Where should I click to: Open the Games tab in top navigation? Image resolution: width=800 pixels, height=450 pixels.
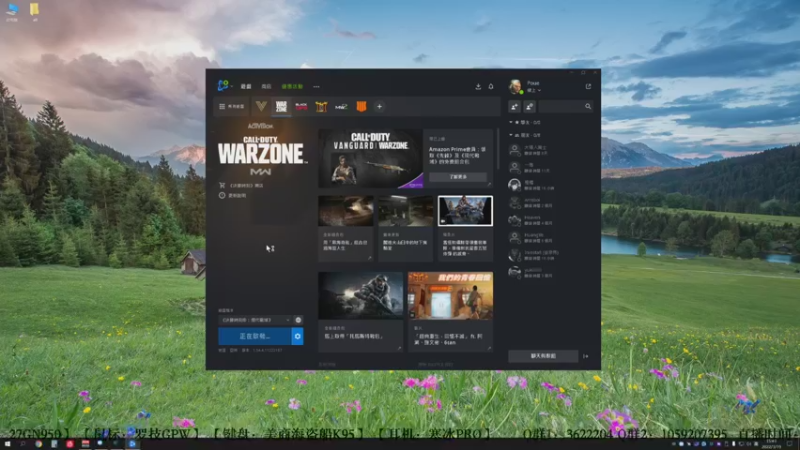click(246, 86)
